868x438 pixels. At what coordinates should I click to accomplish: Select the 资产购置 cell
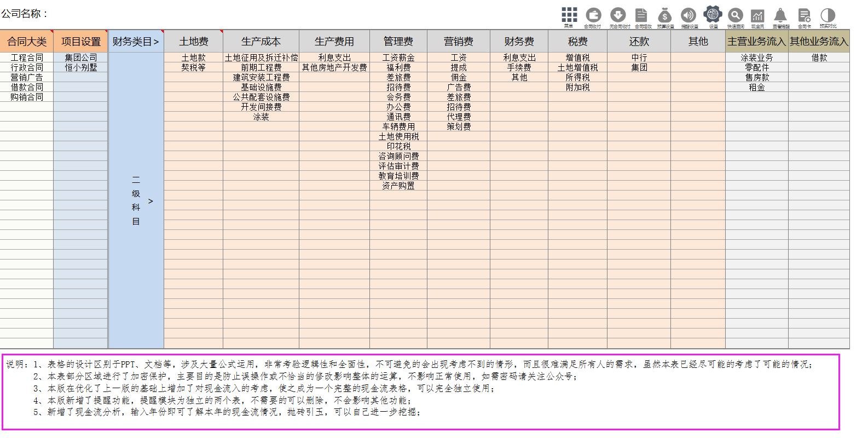point(398,186)
